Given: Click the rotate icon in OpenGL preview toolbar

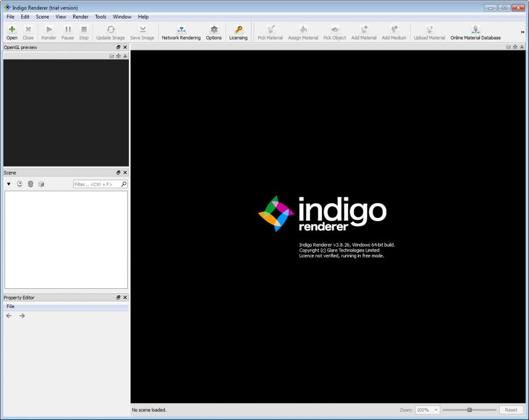Looking at the screenshot, I should (x=111, y=56).
